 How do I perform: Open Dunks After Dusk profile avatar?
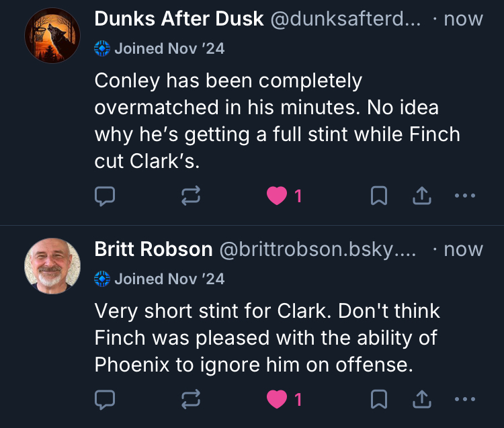click(x=52, y=36)
